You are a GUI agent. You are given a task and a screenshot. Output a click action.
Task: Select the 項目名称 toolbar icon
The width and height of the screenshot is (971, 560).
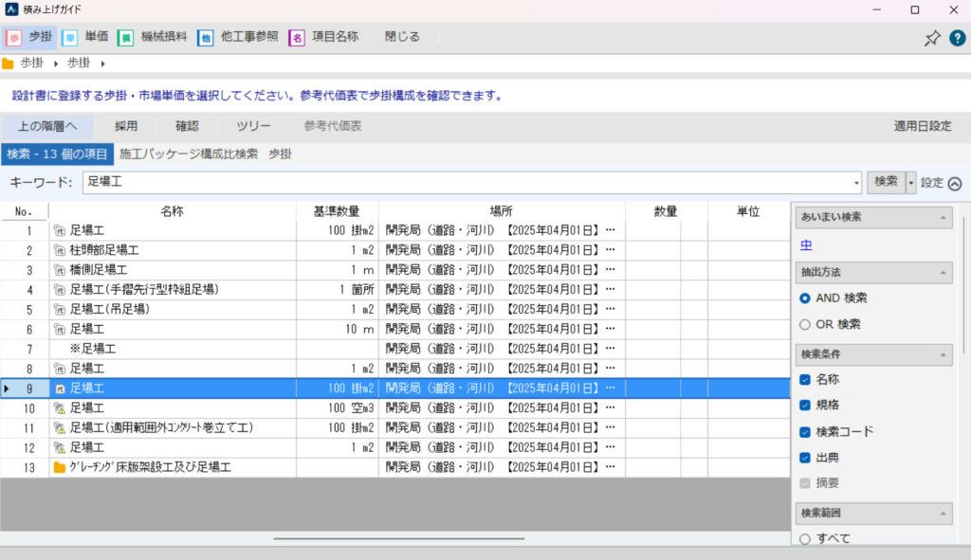pyautogui.click(x=297, y=38)
